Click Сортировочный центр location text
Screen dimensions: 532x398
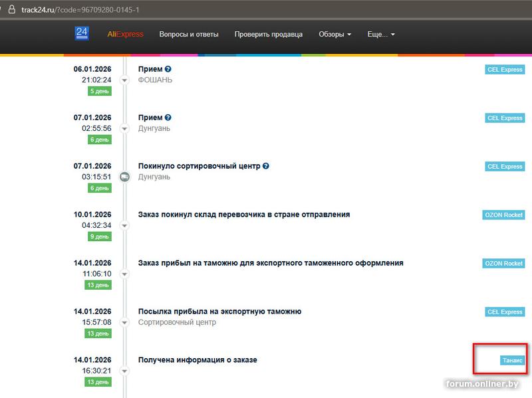click(x=177, y=322)
